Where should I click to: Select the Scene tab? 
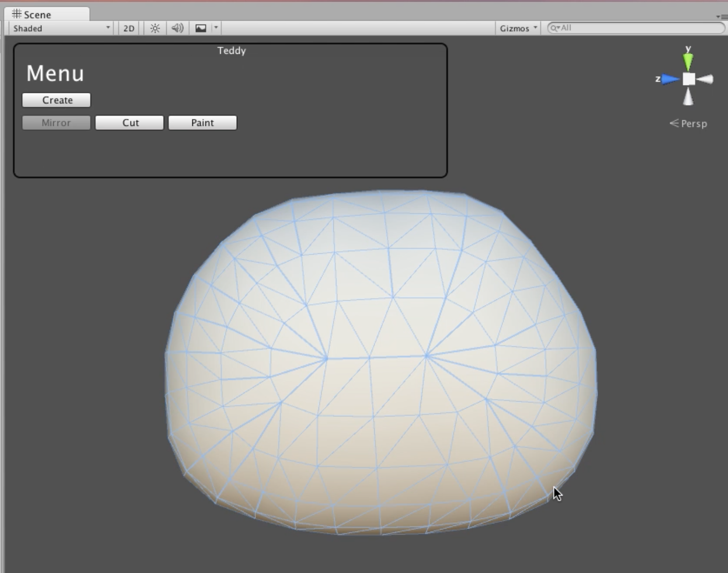coord(47,14)
